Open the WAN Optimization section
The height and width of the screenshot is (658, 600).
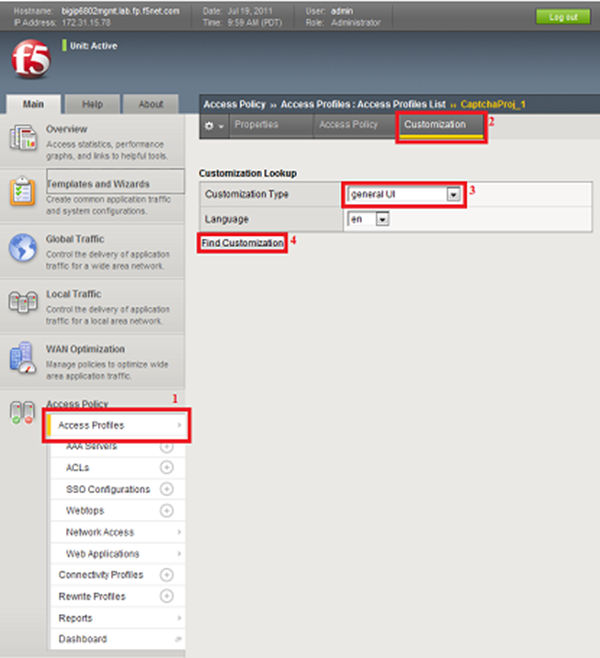(85, 349)
